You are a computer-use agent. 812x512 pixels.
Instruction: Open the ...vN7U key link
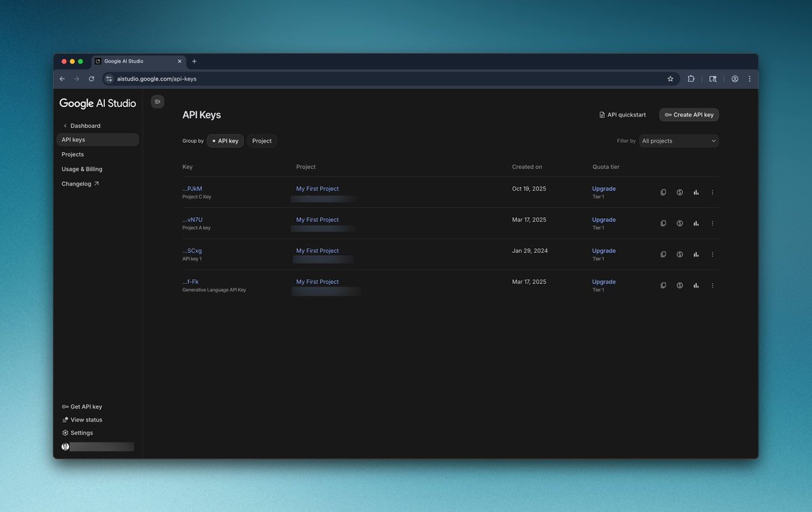[x=192, y=220]
